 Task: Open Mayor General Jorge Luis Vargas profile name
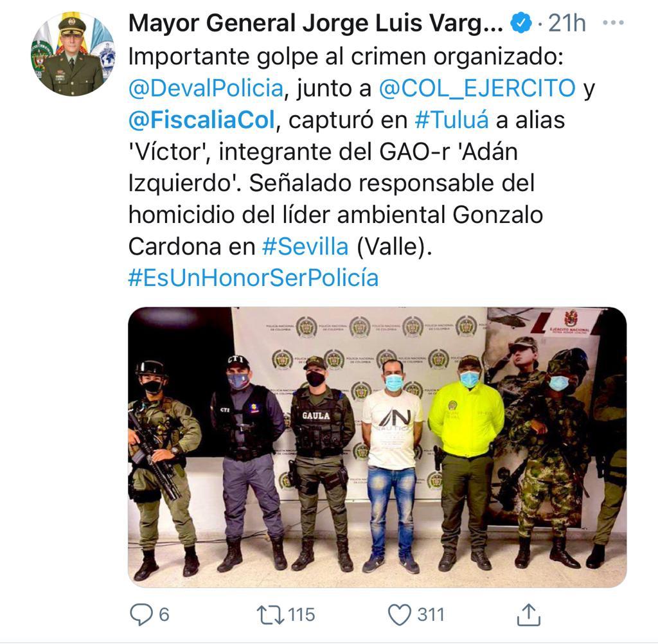coord(316,23)
